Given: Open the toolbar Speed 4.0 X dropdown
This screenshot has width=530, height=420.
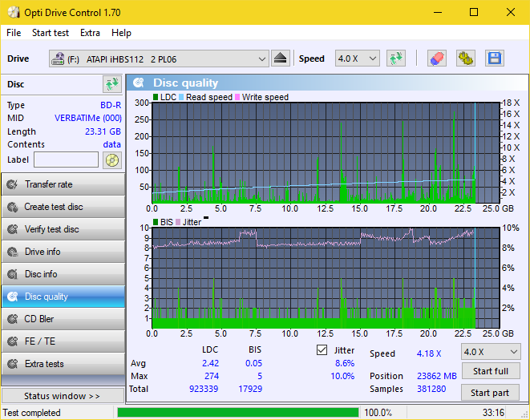Looking at the screenshot, I should 358,59.
